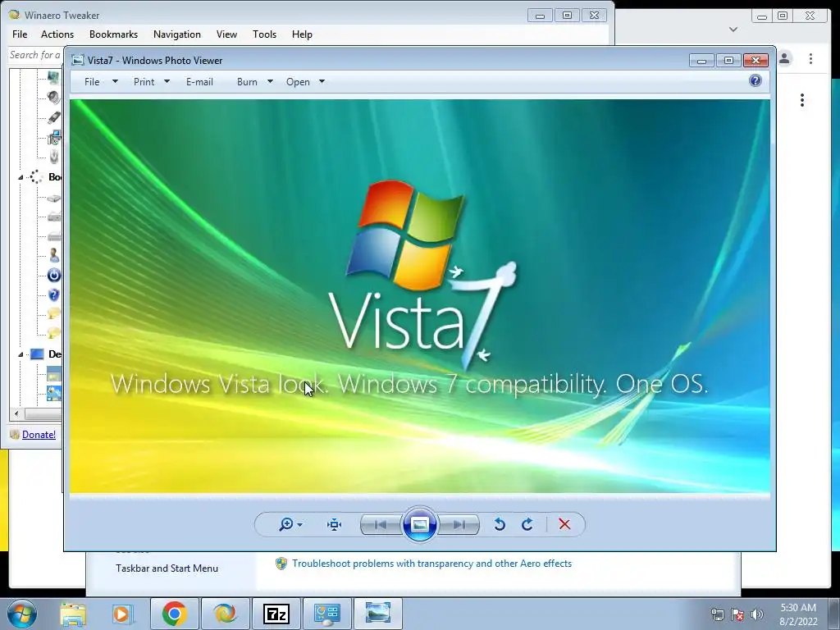This screenshot has width=840, height=630.
Task: Switch to the 7-Zip taskbar button
Action: point(276,614)
